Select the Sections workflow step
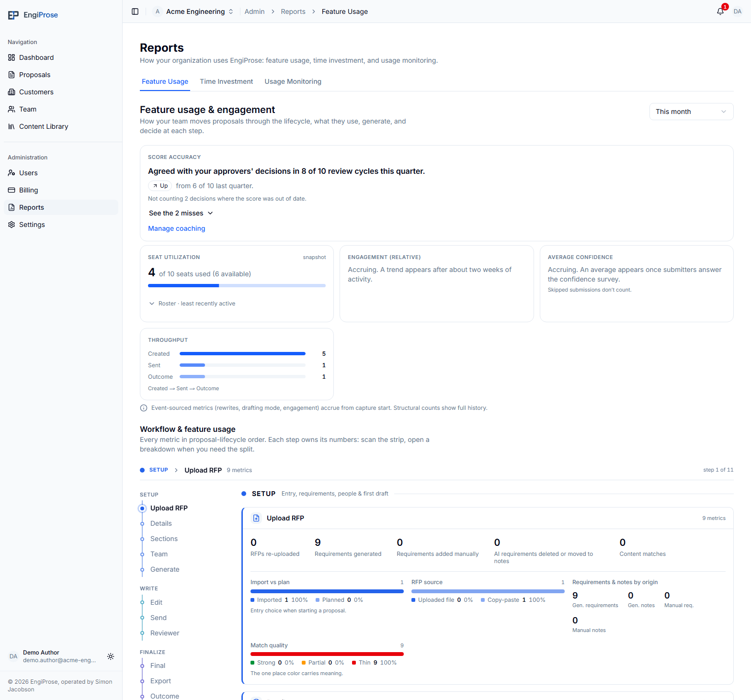751x700 pixels. click(164, 539)
